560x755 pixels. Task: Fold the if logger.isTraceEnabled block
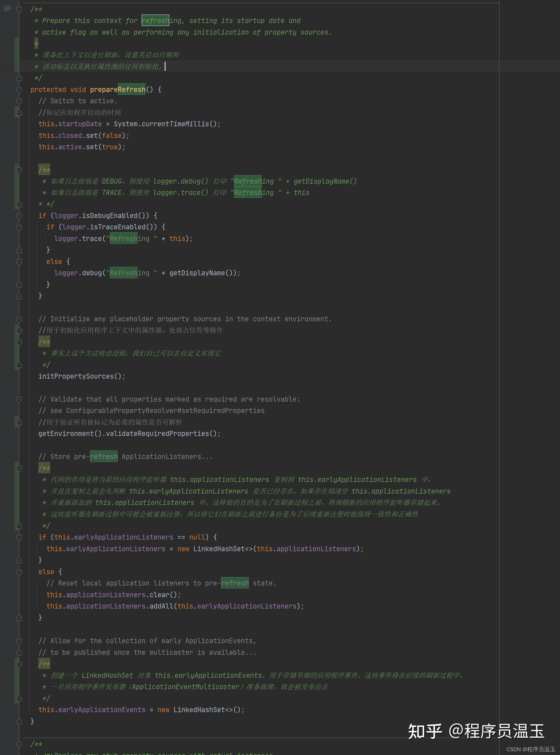point(19,227)
